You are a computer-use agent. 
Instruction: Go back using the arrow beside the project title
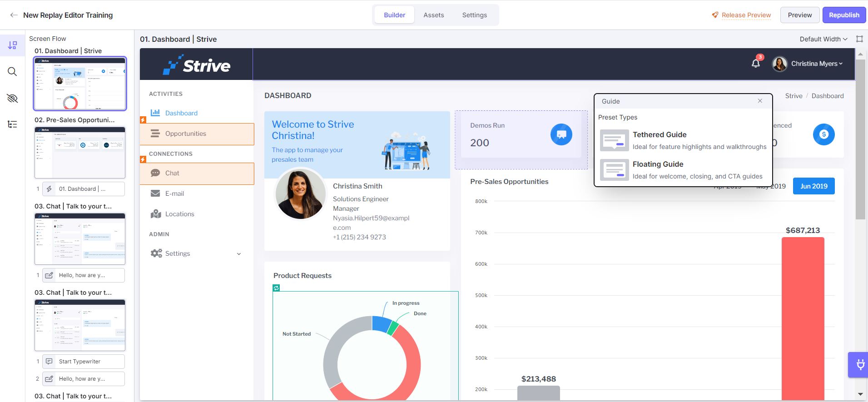(x=14, y=15)
